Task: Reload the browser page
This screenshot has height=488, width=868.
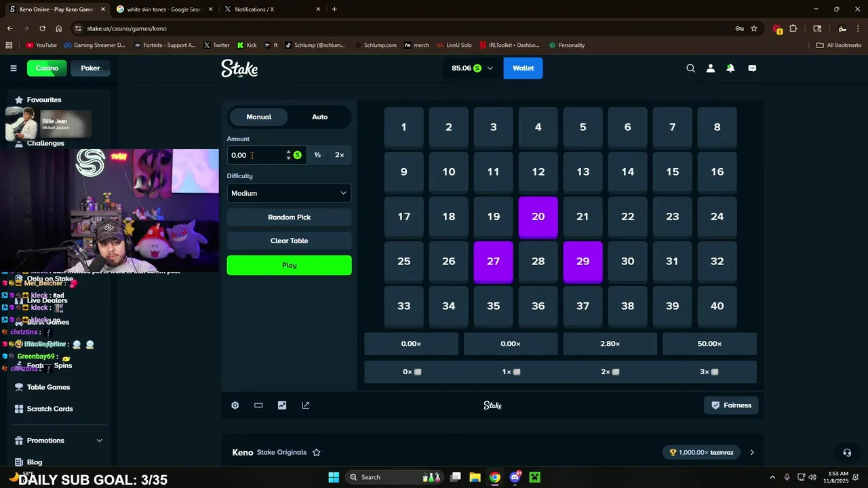Action: 42,28
